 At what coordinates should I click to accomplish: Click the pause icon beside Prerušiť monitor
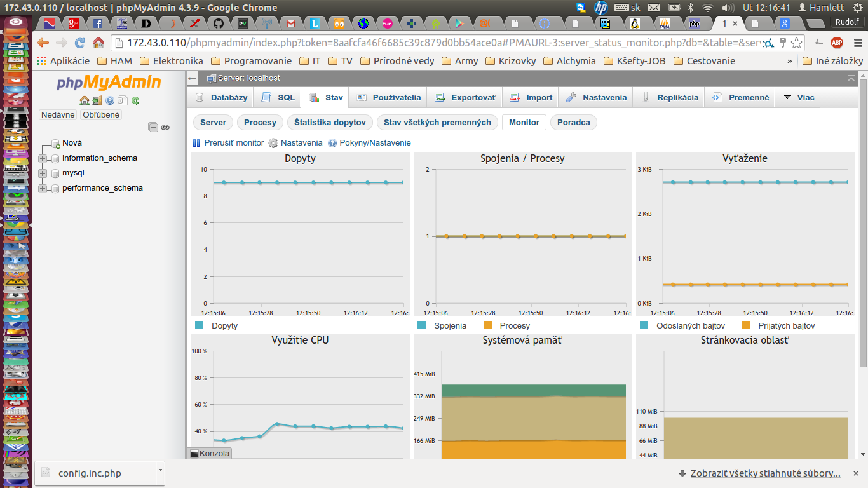[x=196, y=143]
